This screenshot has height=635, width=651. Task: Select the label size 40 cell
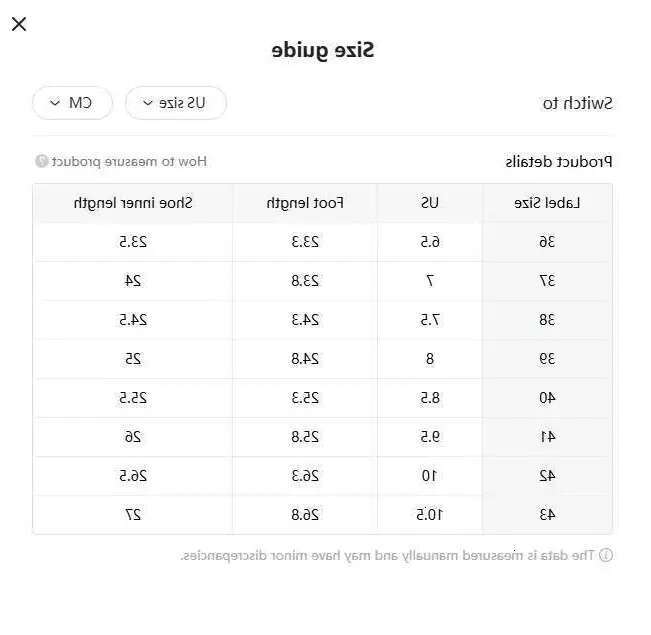coord(547,398)
